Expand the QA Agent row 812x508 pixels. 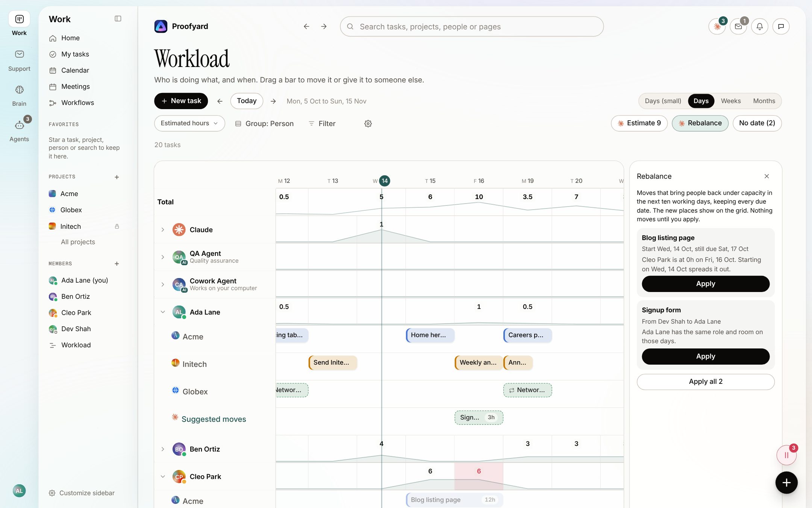point(163,257)
